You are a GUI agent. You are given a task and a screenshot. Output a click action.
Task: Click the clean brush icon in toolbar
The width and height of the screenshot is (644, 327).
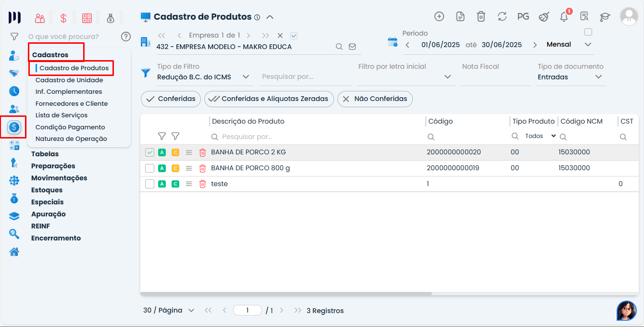[544, 16]
